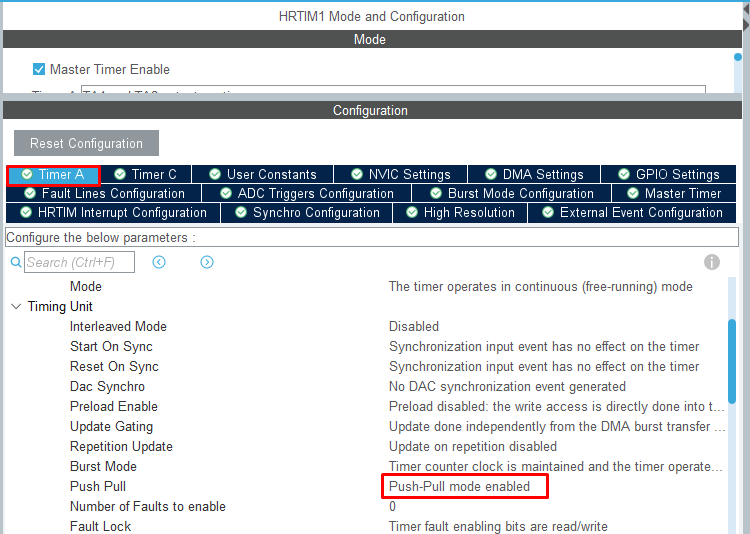This screenshot has height=534, width=750.
Task: Click the parameter search field
Action: point(79,262)
